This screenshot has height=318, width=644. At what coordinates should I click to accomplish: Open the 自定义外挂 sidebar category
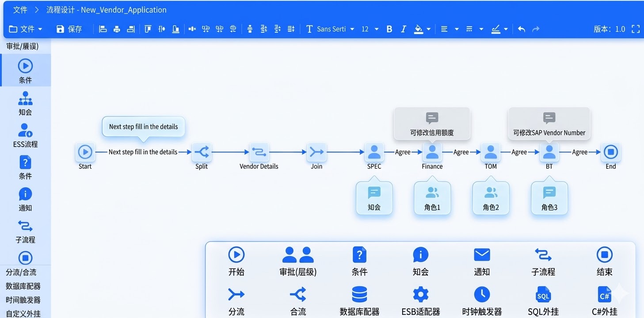[x=23, y=314]
